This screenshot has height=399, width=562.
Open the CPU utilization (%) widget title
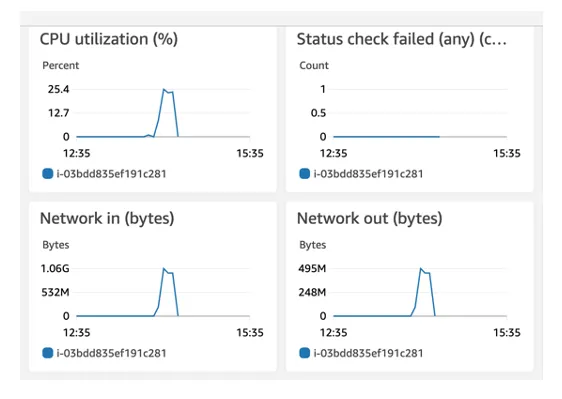(109, 39)
